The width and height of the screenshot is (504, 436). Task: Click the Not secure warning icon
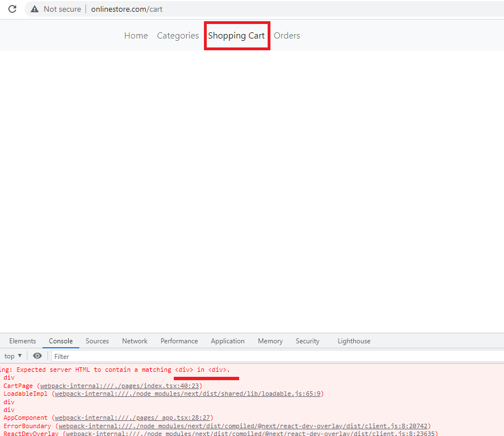(x=35, y=9)
